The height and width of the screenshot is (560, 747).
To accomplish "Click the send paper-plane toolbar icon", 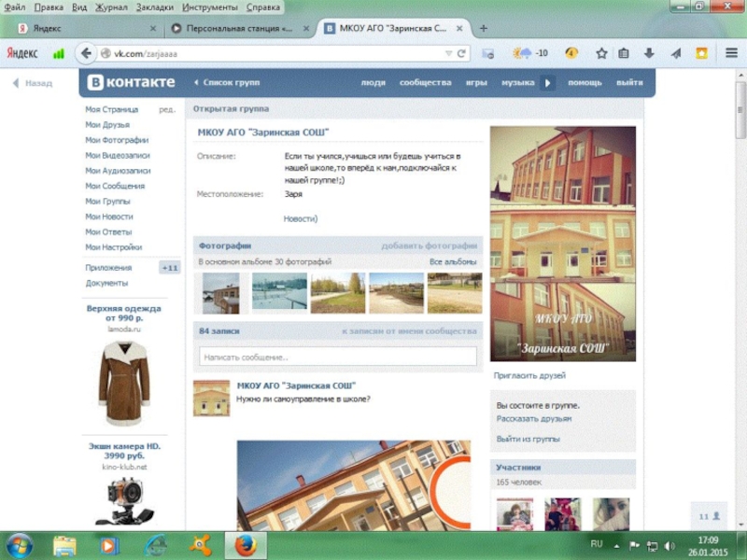I will tap(676, 53).
